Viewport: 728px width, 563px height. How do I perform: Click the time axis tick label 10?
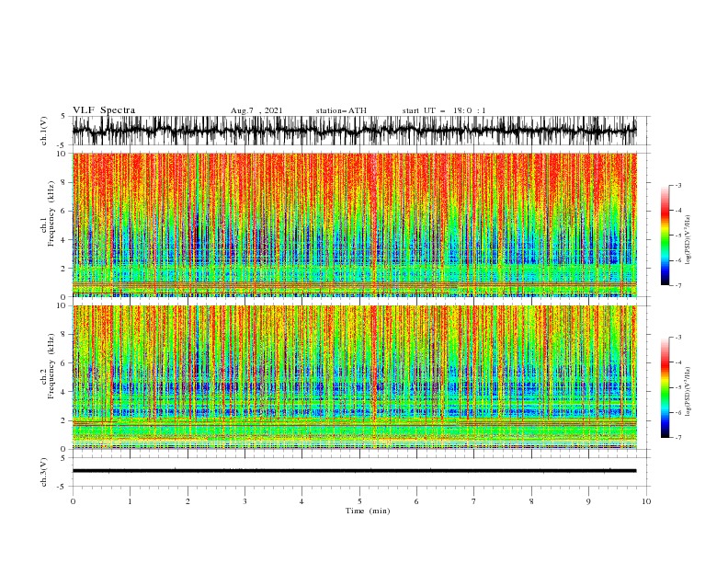[646, 501]
